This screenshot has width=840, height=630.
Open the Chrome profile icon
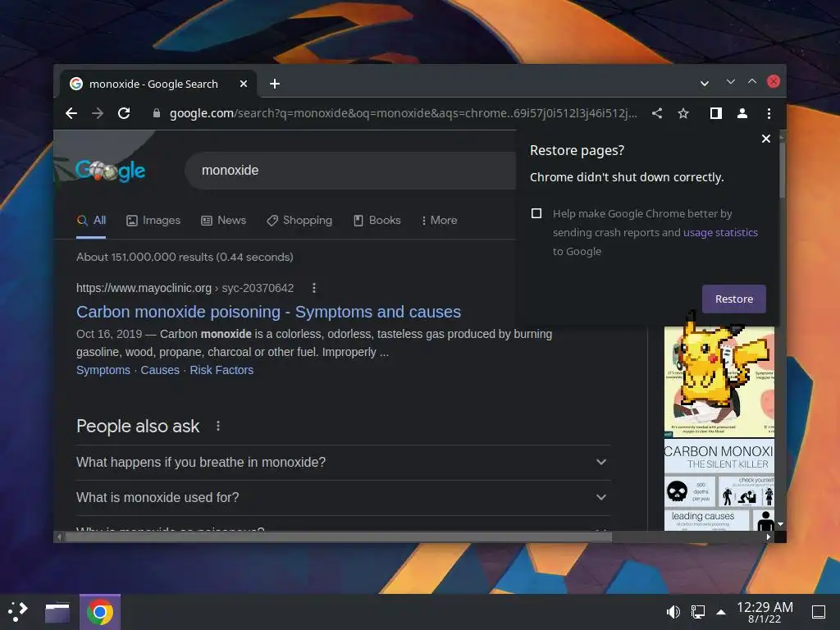pyautogui.click(x=742, y=113)
